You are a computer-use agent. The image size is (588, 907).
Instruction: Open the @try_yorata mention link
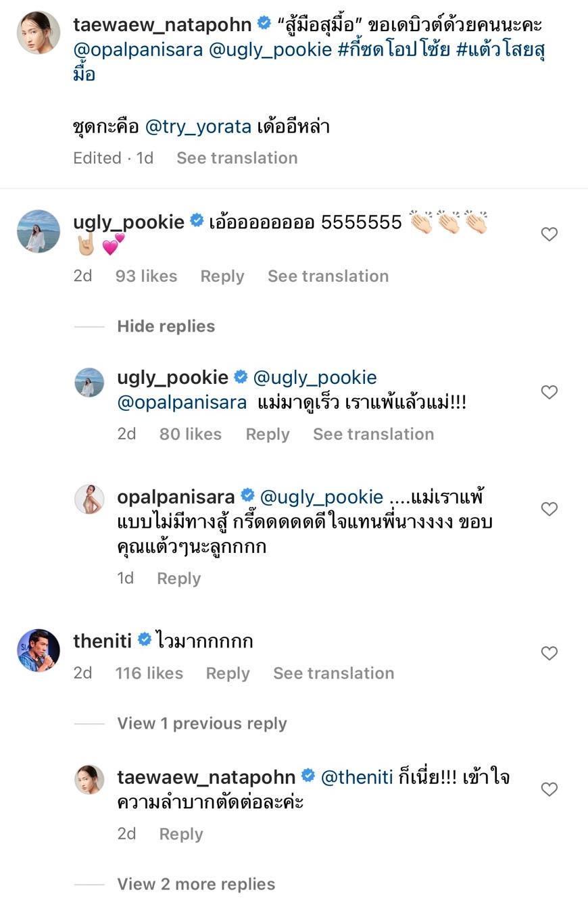pyautogui.click(x=198, y=126)
